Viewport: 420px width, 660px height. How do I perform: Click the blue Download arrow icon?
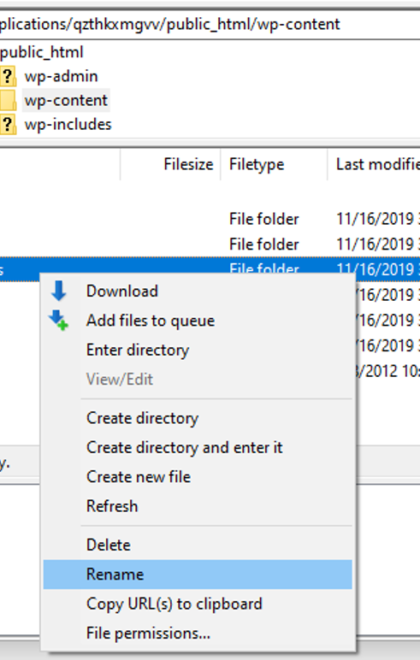tap(58, 291)
